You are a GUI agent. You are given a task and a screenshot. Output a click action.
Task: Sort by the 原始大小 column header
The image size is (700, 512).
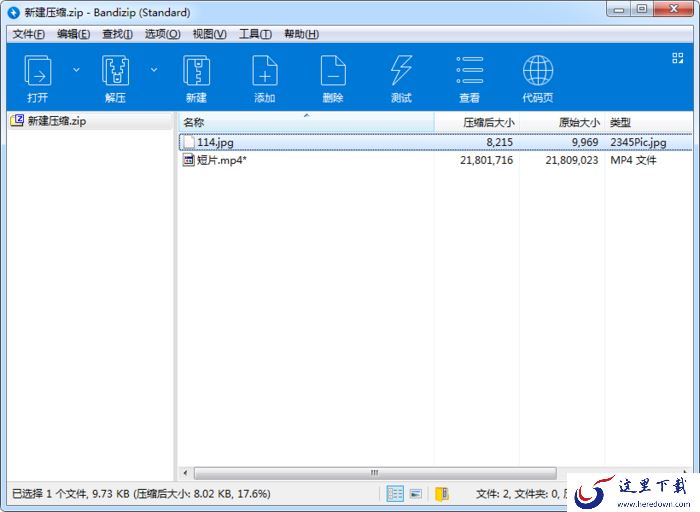pyautogui.click(x=562, y=122)
